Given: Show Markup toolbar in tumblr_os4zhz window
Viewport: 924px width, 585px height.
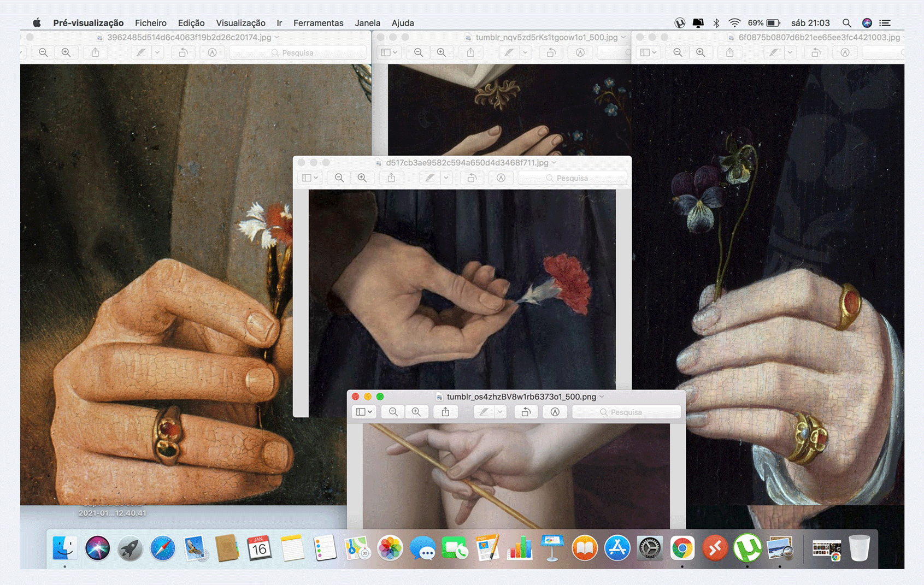Looking at the screenshot, I should 555,412.
